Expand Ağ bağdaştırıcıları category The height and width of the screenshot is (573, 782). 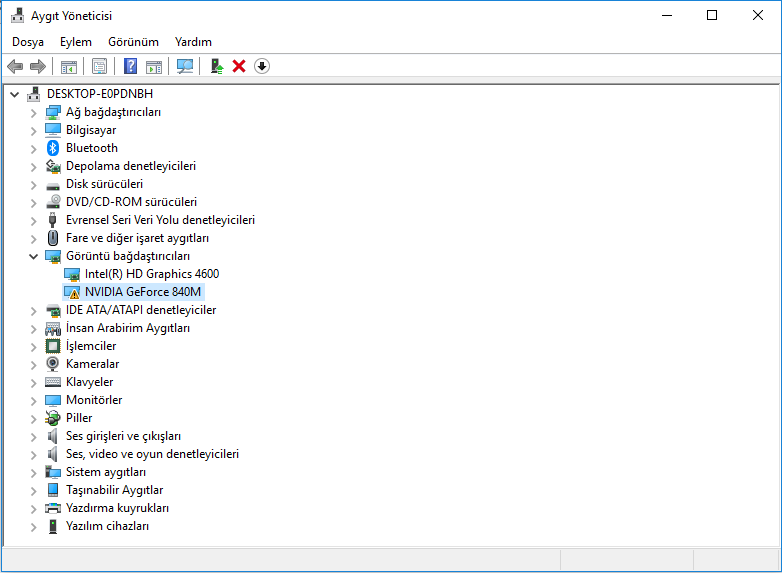(x=33, y=113)
